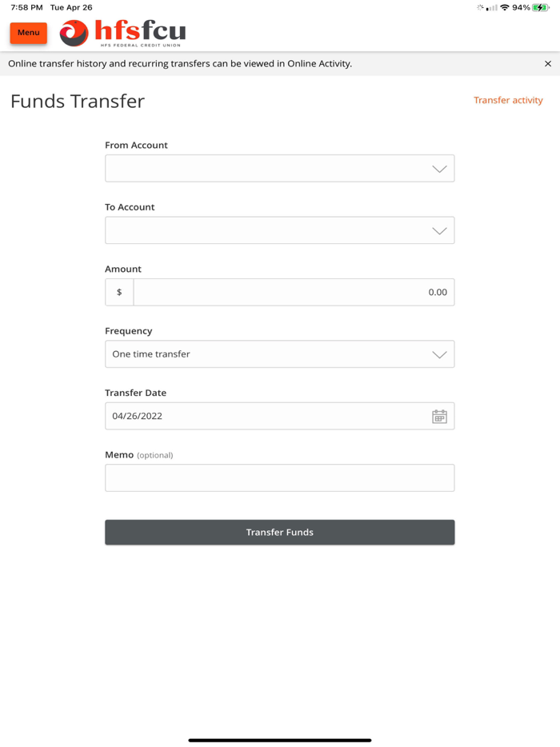560x747 pixels.
Task: Click the Transfer Funds button
Action: coord(279,532)
